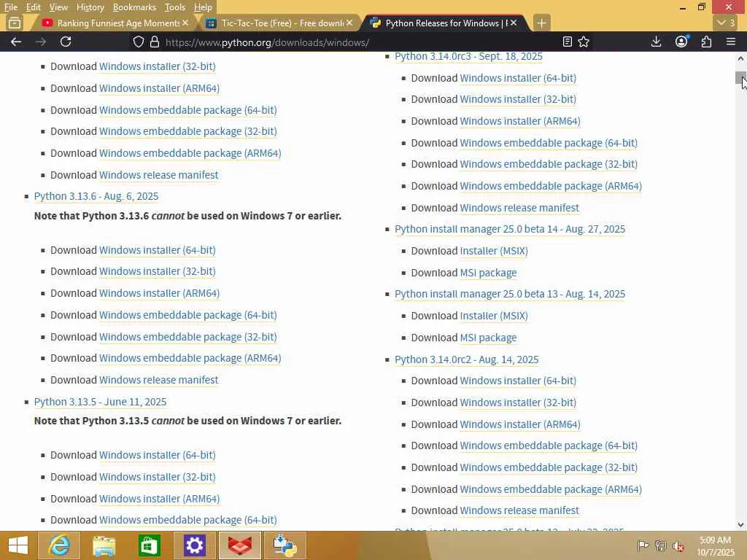The image size is (747, 560).
Task: Bookmark this page with the star icon
Action: point(584,42)
